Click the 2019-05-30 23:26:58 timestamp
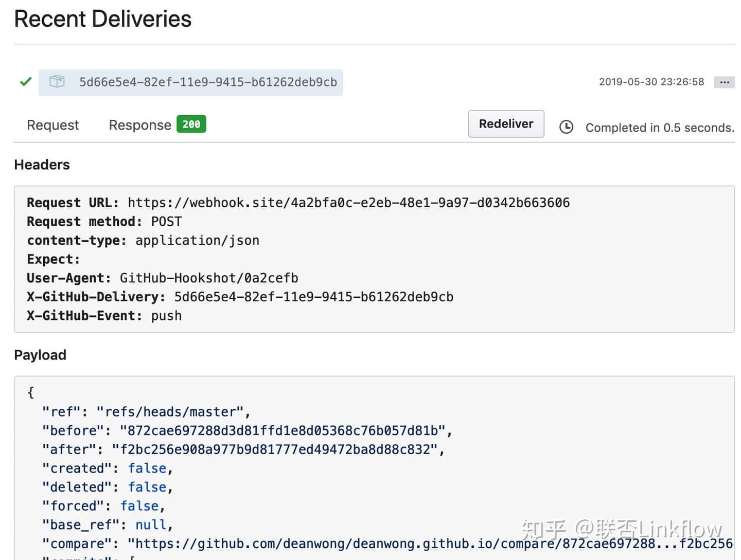Viewport: 741px width, 560px height. [651, 82]
